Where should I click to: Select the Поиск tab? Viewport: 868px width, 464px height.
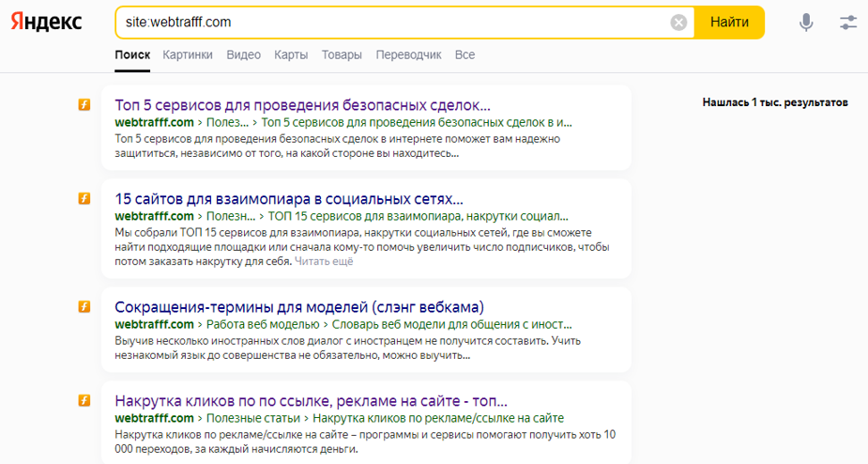[132, 54]
